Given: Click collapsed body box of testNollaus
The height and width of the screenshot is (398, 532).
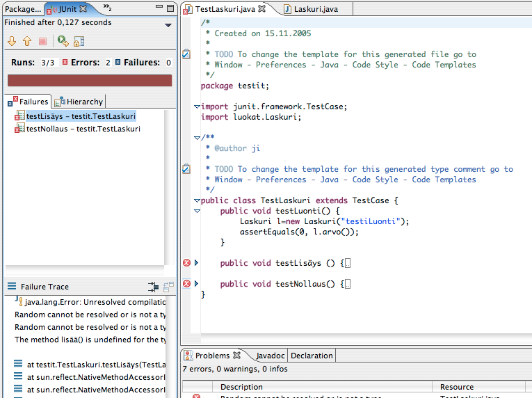Looking at the screenshot, I should pos(348,284).
